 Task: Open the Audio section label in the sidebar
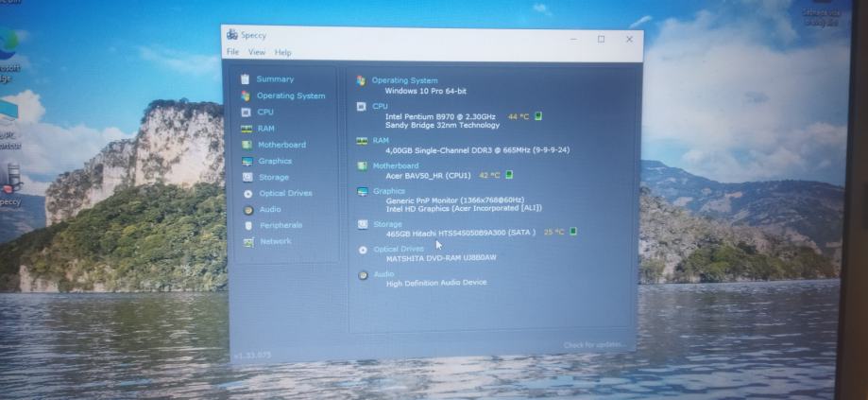click(x=270, y=209)
